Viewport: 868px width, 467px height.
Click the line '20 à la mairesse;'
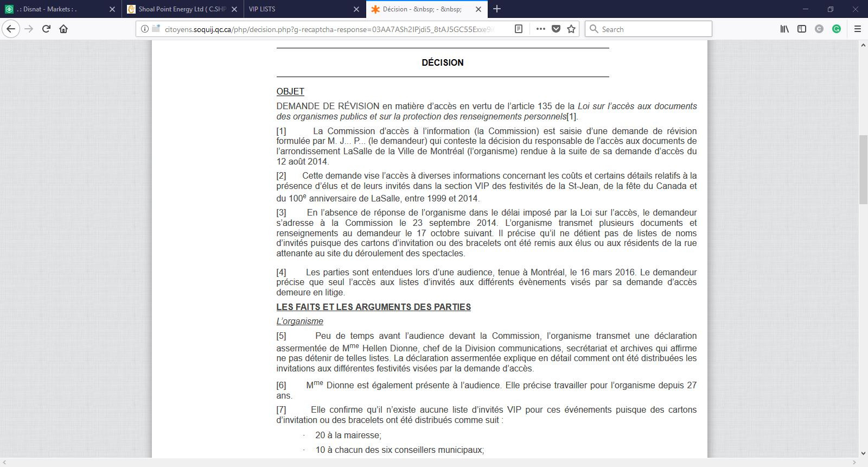click(348, 435)
